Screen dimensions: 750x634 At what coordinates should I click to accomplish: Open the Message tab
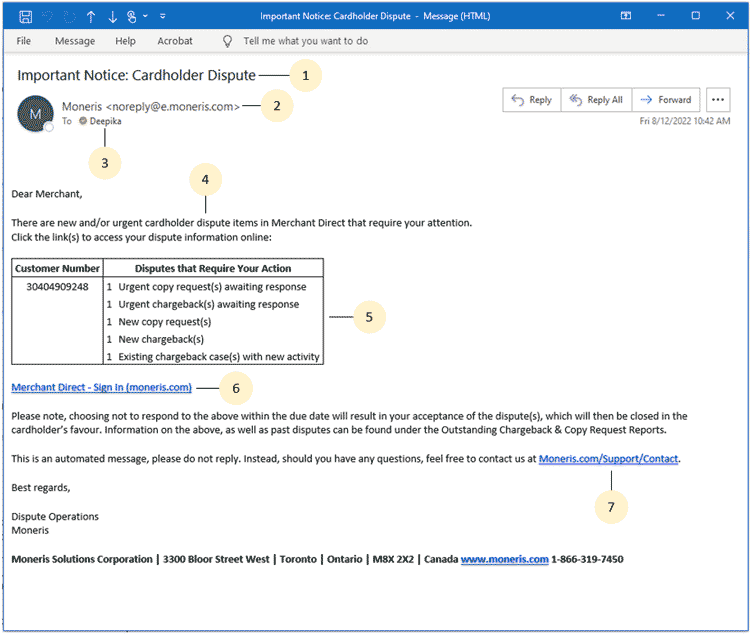coord(75,41)
